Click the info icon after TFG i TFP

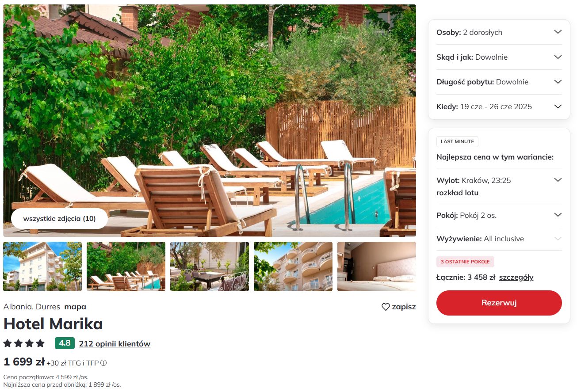(103, 363)
